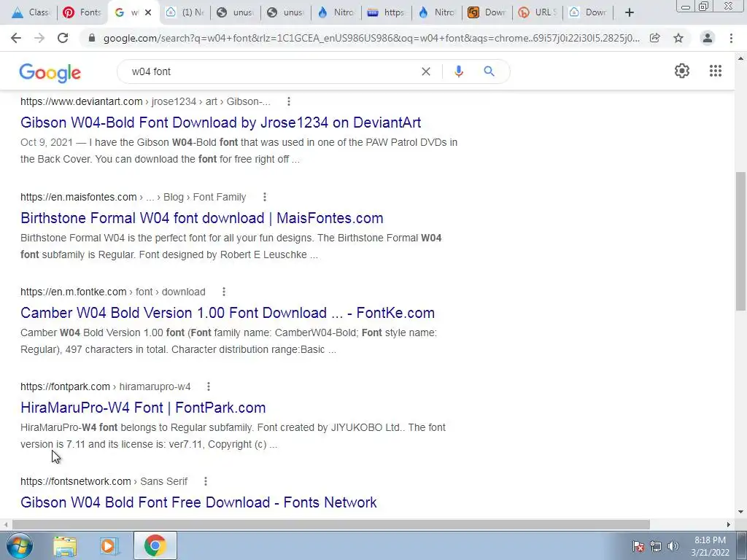Open options for the maisfontes.com result
Screen dimensions: 747x560
(264, 197)
